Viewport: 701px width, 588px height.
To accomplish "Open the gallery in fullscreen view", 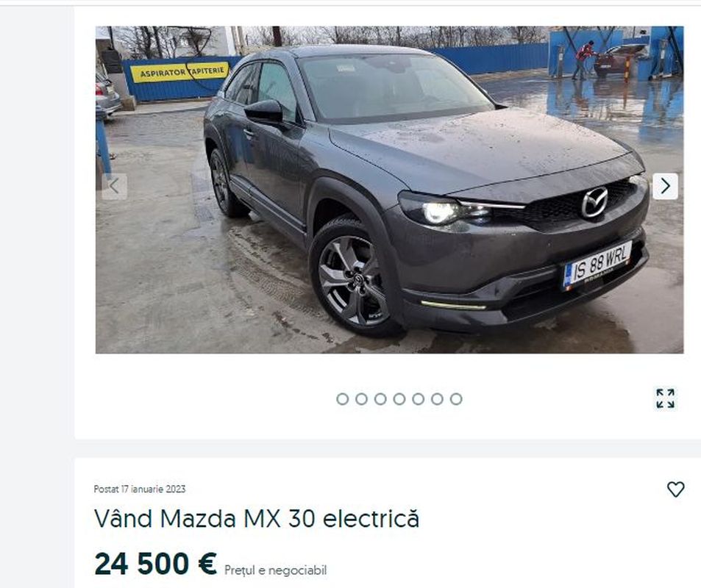I will pyautogui.click(x=665, y=398).
